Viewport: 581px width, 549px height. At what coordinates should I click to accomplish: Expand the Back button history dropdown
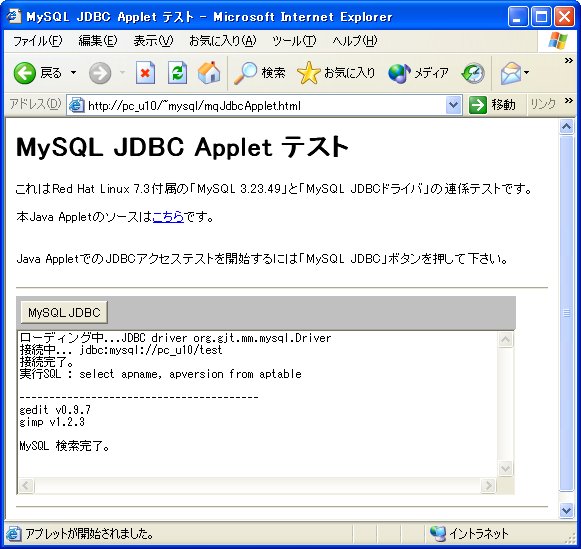[73, 73]
